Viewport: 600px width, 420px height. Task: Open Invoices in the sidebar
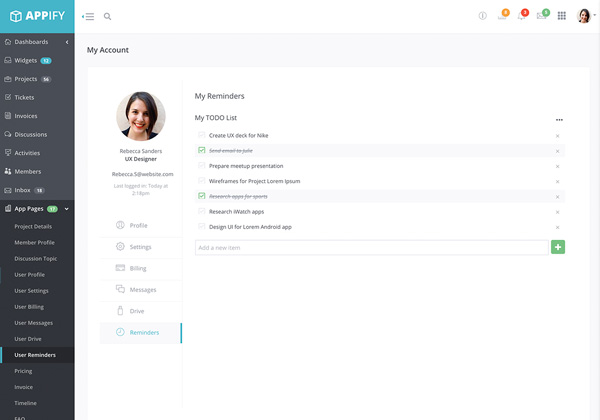[37, 116]
